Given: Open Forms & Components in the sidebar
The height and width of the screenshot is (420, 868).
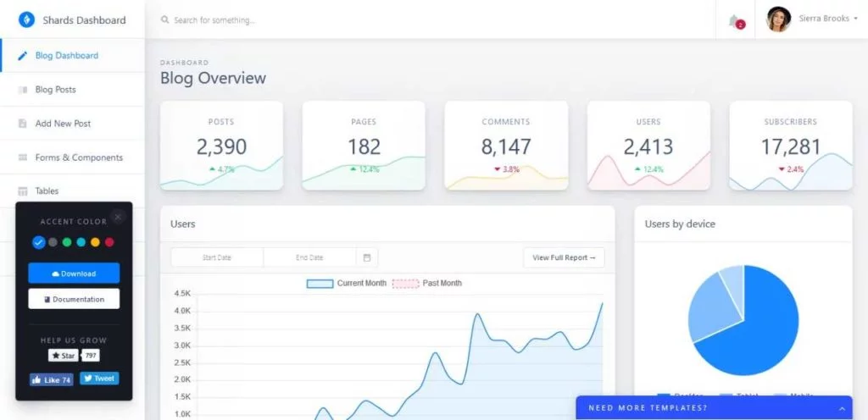Looking at the screenshot, I should [x=73, y=157].
